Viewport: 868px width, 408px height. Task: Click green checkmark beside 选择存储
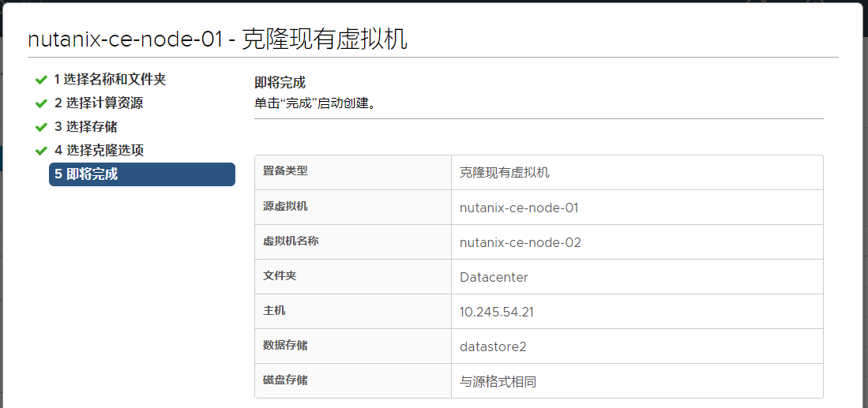click(41, 127)
